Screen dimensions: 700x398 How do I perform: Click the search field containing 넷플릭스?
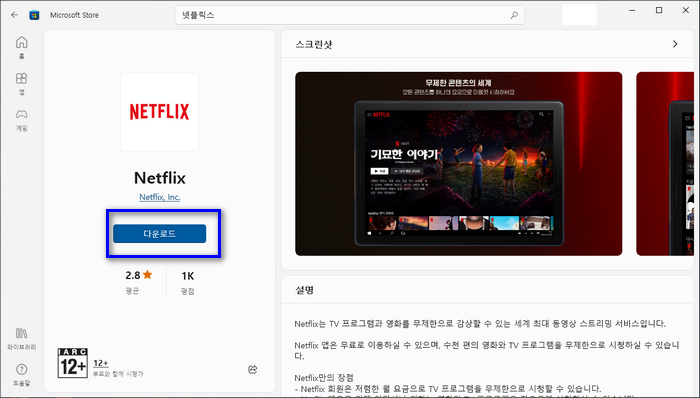click(x=350, y=15)
